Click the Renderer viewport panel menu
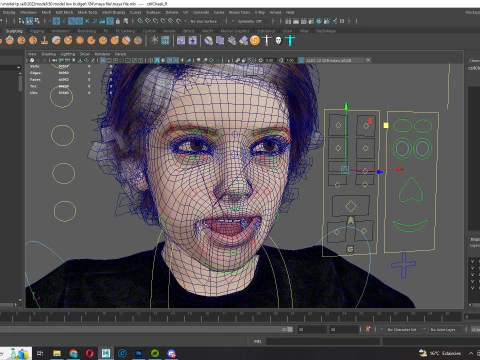 pyautogui.click(x=102, y=54)
